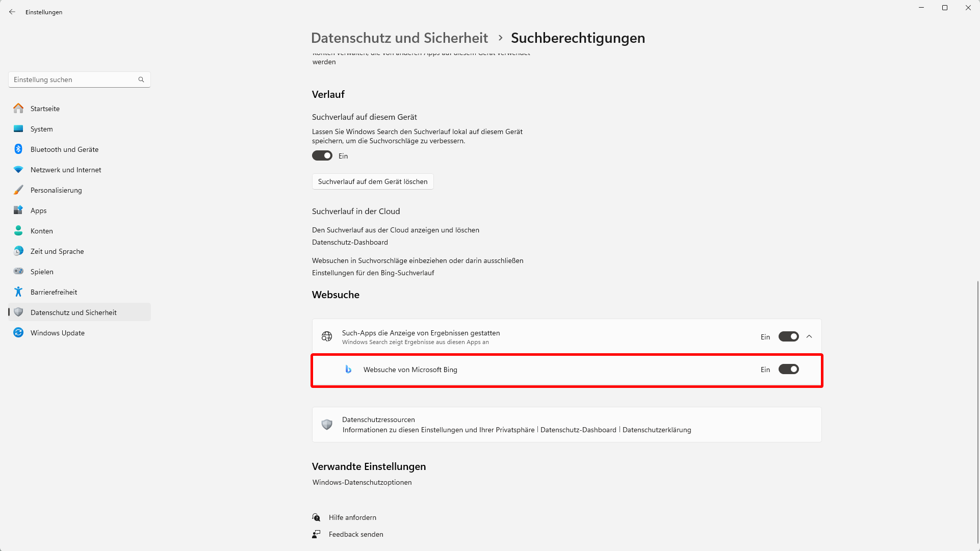Click the Bluetooth und Geräte icon
Viewport: 980px width, 551px height.
point(18,149)
